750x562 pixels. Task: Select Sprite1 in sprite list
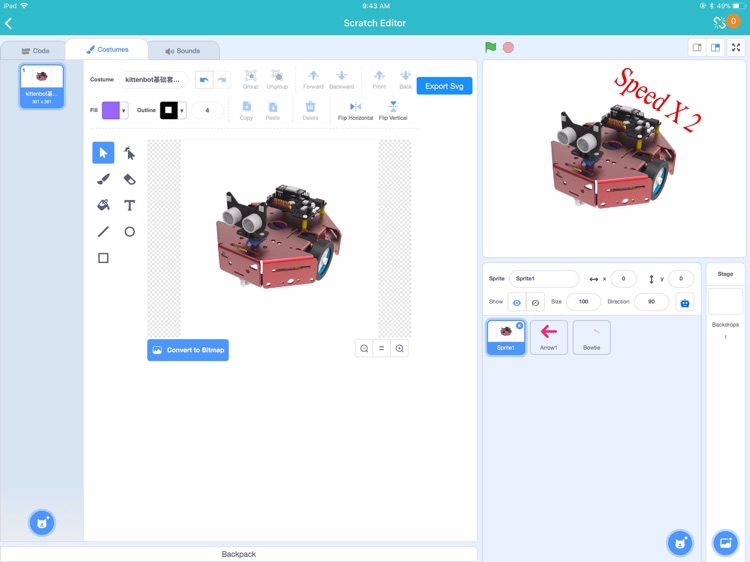506,337
